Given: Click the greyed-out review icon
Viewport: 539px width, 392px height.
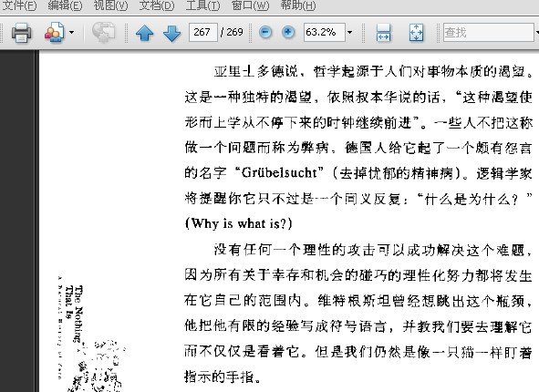Looking at the screenshot, I should [104, 33].
